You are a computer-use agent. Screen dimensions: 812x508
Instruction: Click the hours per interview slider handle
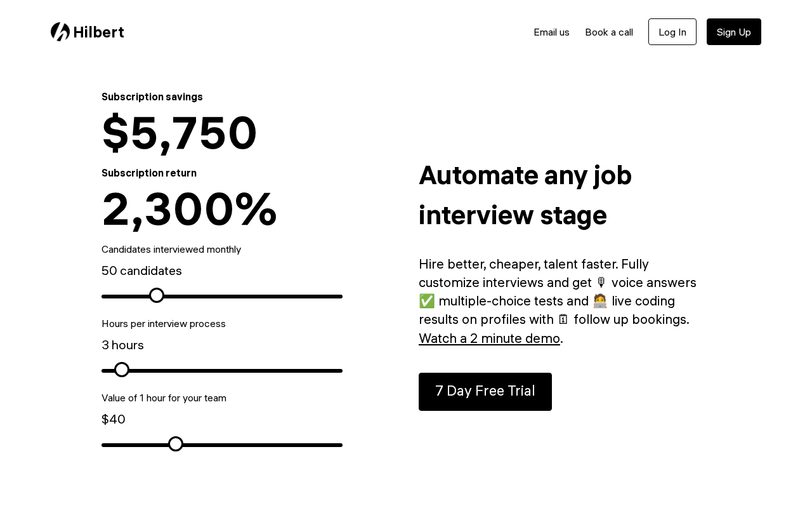pos(122,370)
